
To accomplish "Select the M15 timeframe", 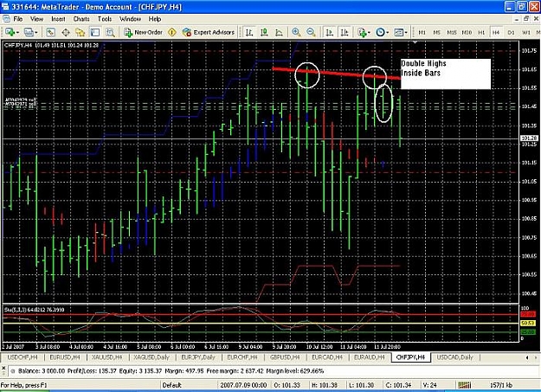I will (x=452, y=32).
